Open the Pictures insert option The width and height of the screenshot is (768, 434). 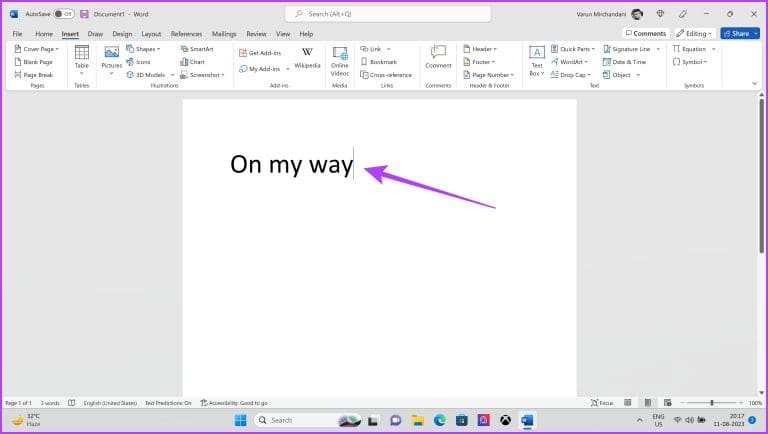(x=111, y=60)
